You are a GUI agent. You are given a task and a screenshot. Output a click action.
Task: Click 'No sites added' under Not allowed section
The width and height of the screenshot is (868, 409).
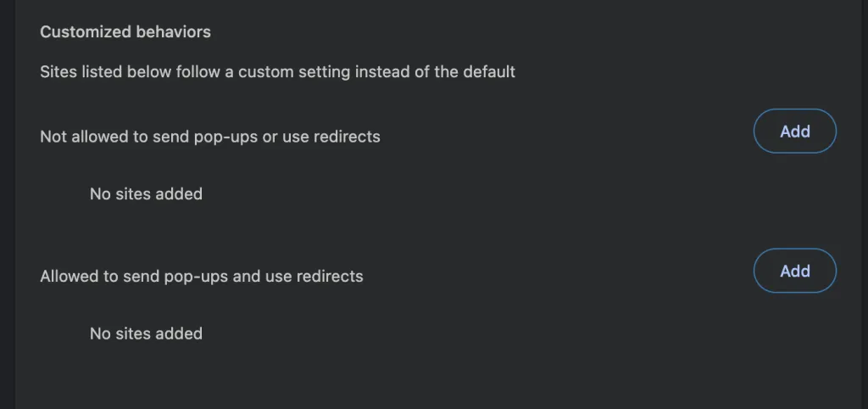146,194
